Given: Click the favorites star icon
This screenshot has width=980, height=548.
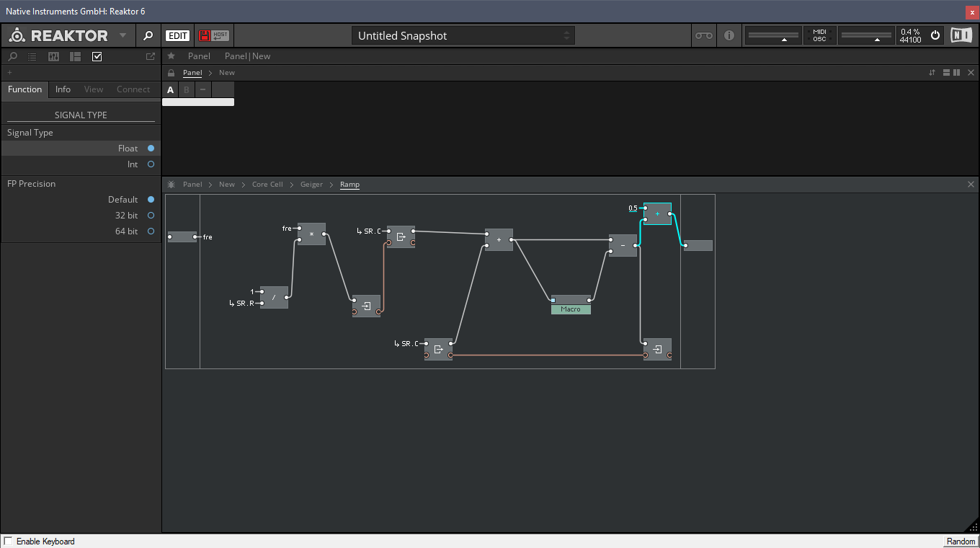Looking at the screenshot, I should (171, 56).
